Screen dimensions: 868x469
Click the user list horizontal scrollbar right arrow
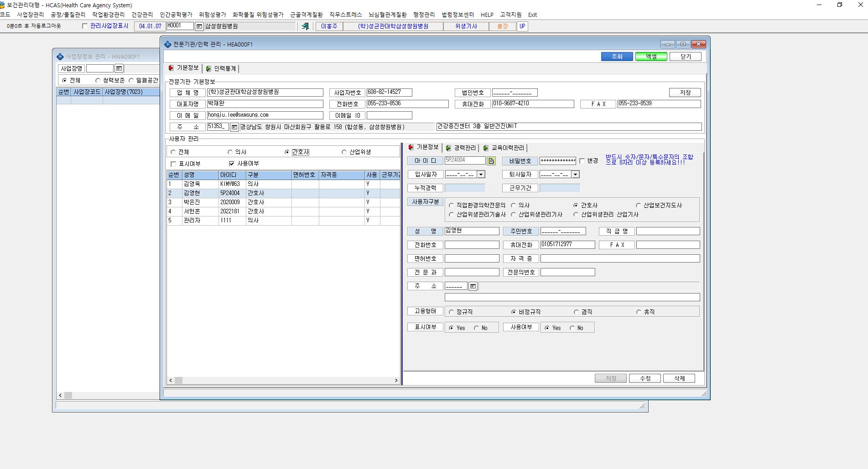396,380
